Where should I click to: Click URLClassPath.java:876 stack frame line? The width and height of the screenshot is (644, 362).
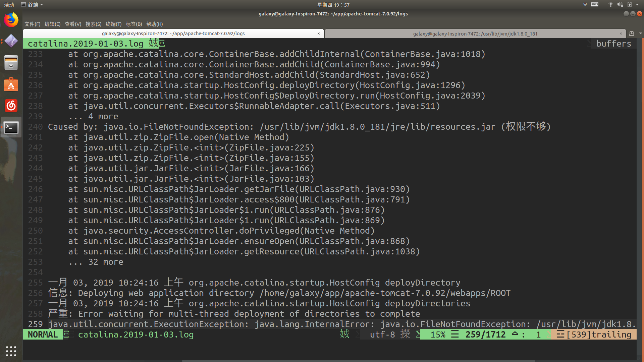click(x=226, y=210)
